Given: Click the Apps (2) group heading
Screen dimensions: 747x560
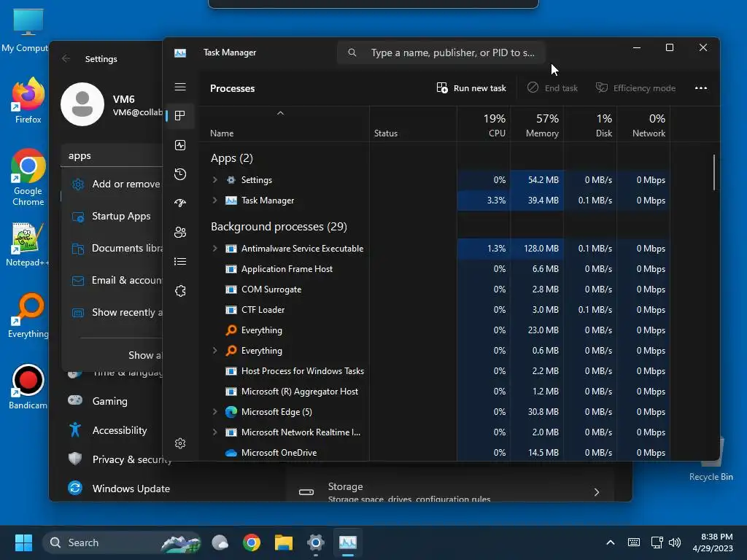Looking at the screenshot, I should pyautogui.click(x=231, y=158).
